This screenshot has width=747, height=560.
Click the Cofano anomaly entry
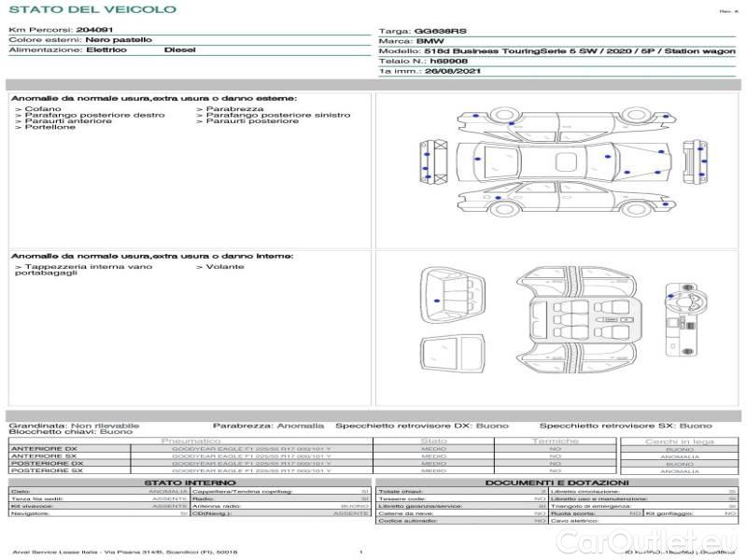(x=43, y=109)
